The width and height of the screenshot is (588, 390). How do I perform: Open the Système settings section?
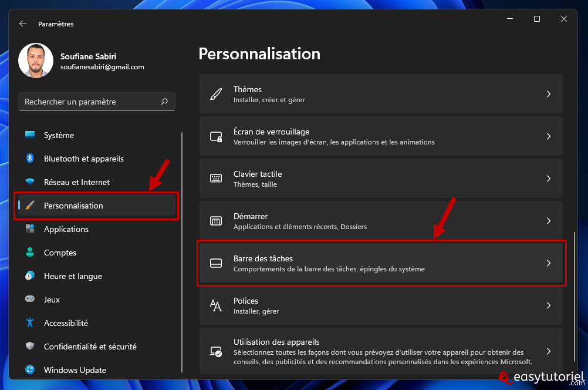[97, 135]
